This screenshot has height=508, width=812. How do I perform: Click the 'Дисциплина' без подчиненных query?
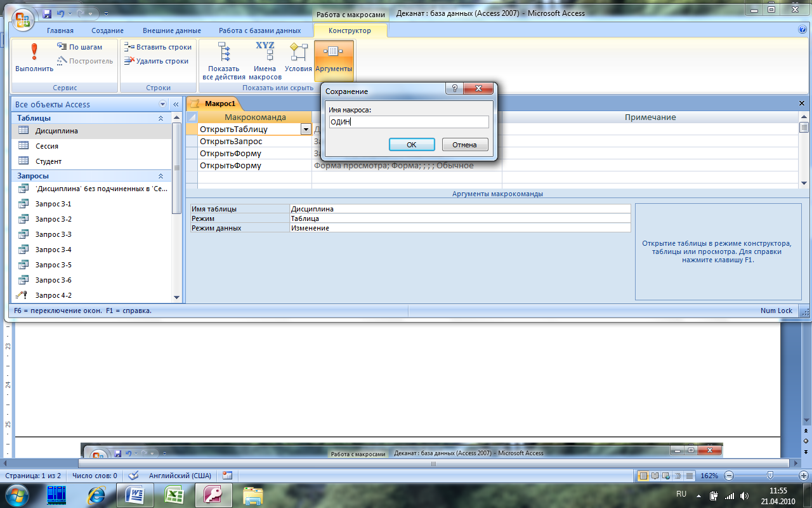tap(91, 189)
